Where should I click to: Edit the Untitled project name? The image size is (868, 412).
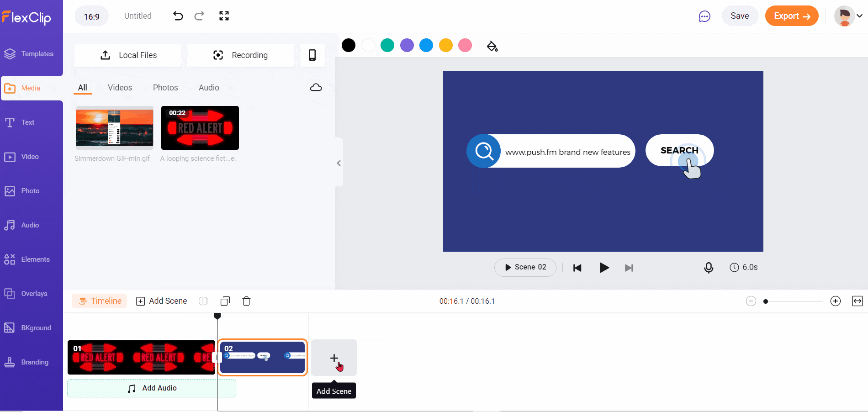click(138, 16)
